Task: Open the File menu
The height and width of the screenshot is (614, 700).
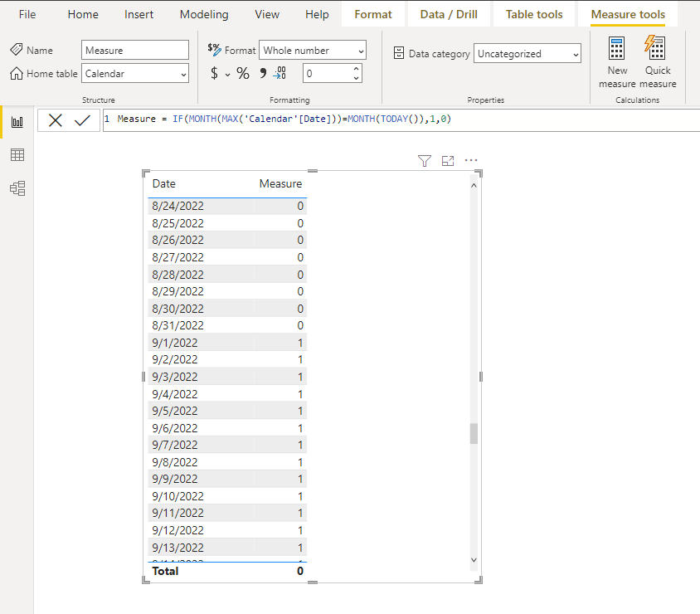Action: pyautogui.click(x=27, y=14)
